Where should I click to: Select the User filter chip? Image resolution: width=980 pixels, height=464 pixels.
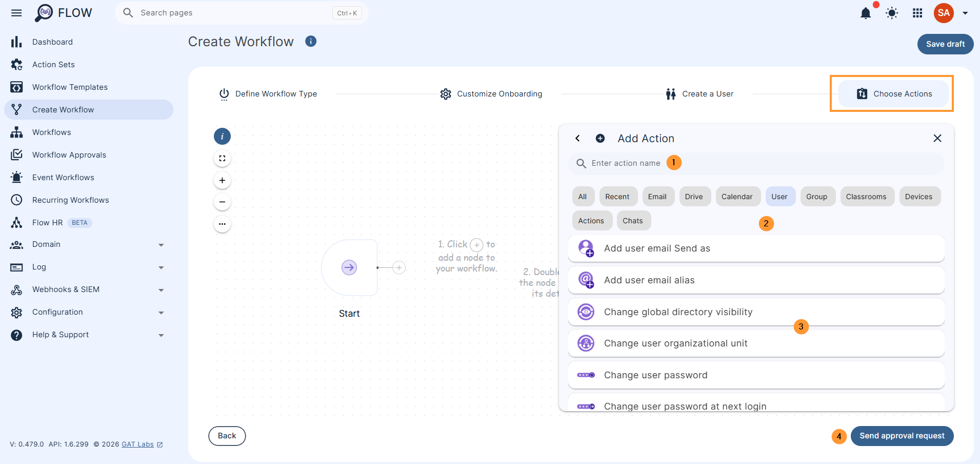tap(779, 197)
